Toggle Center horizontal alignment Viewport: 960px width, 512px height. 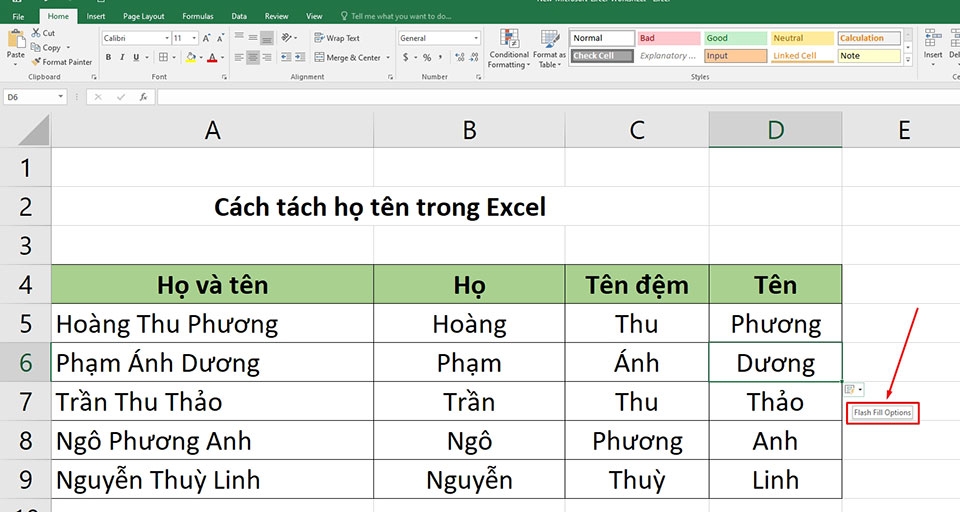pos(253,57)
